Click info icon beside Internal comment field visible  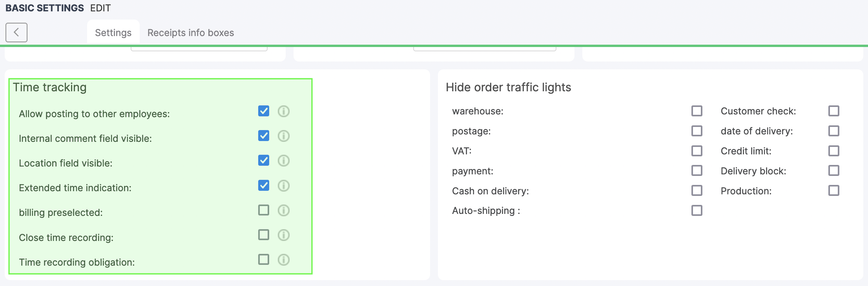click(283, 136)
